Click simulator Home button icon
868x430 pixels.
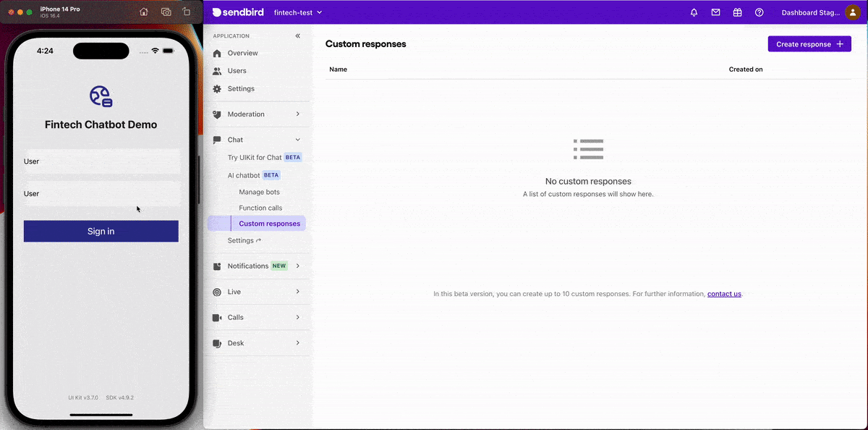pyautogui.click(x=144, y=12)
